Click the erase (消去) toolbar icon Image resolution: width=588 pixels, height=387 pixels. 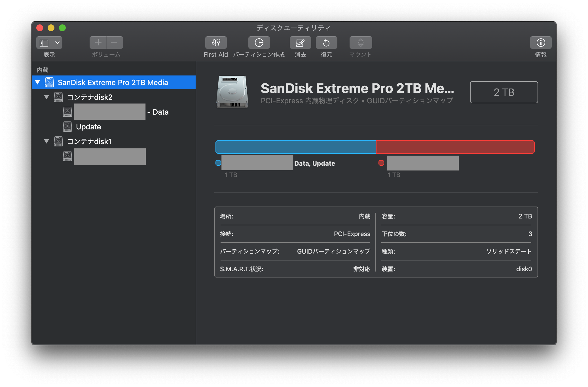pos(300,43)
